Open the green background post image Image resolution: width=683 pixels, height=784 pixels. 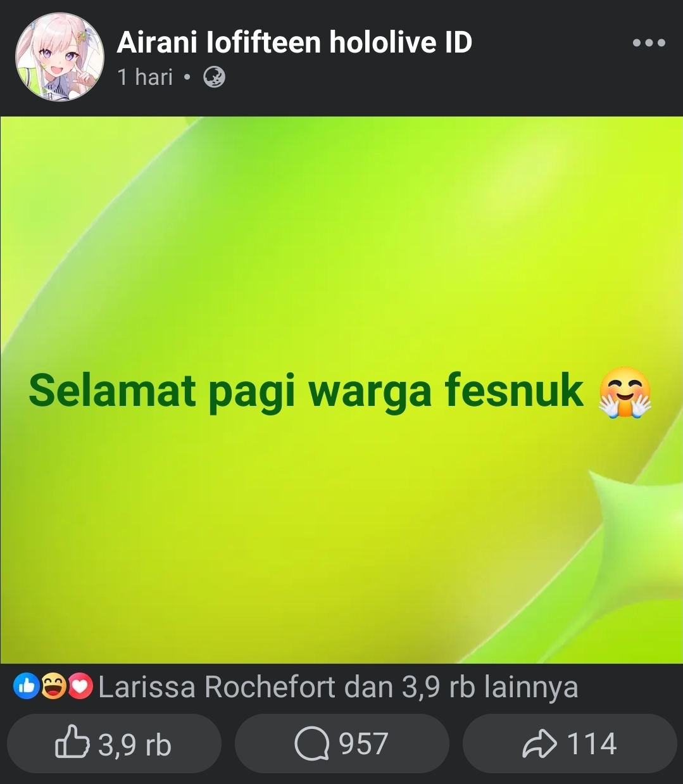341,389
